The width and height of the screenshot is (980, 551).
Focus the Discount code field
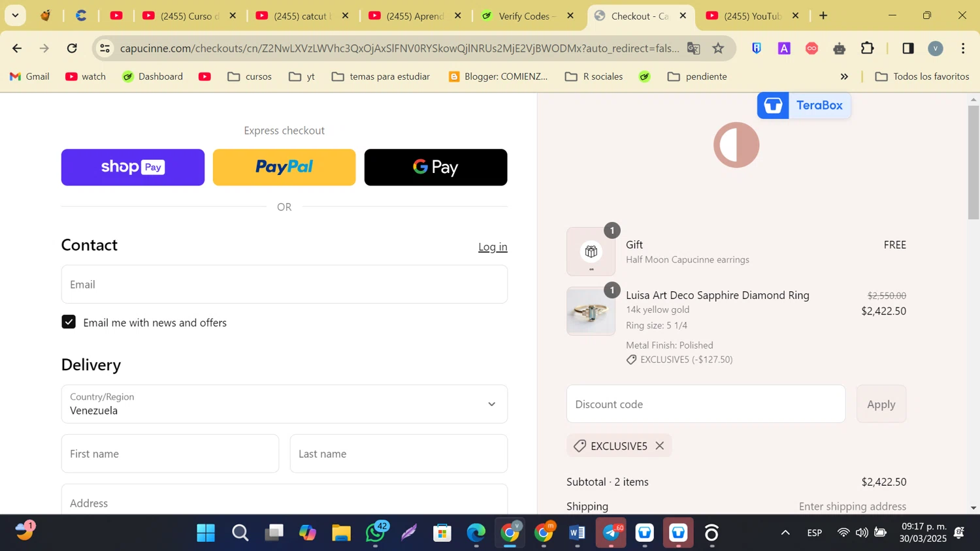706,404
